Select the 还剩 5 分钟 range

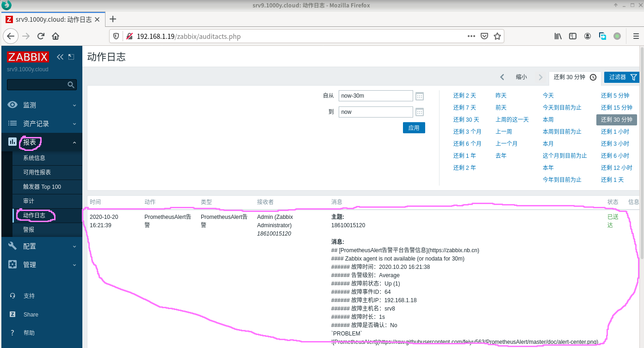click(615, 95)
